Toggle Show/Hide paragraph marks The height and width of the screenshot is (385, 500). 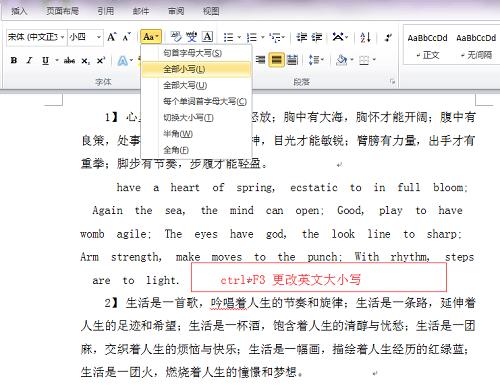tap(388, 37)
